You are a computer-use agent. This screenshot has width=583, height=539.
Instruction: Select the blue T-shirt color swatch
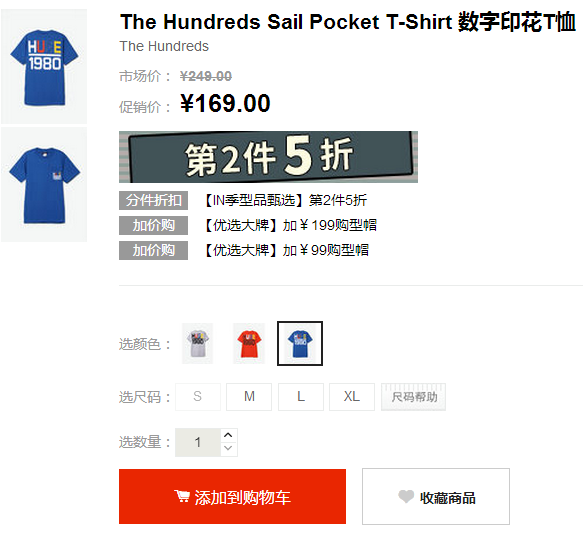(x=300, y=343)
